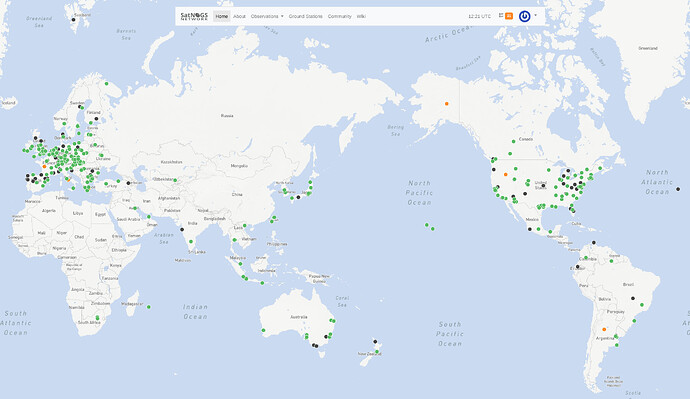The height and width of the screenshot is (399, 690).
Task: Select the black marker on India's west coast
Action: 182,230
